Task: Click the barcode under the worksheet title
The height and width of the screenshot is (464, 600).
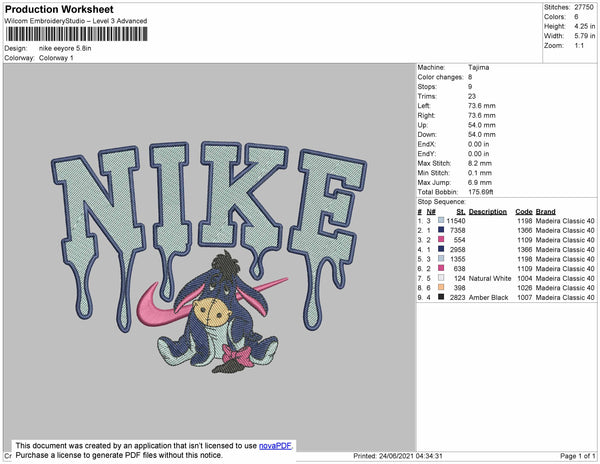Action: pos(77,34)
